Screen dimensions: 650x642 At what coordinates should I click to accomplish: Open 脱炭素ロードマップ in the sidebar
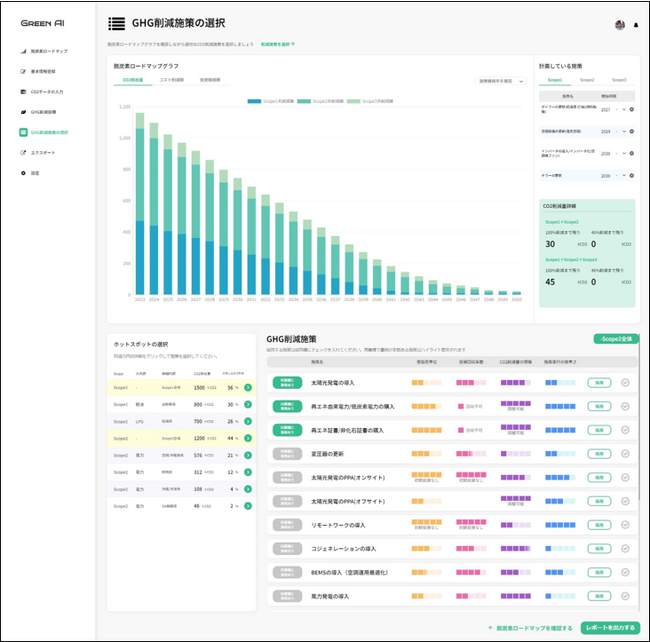coord(48,50)
